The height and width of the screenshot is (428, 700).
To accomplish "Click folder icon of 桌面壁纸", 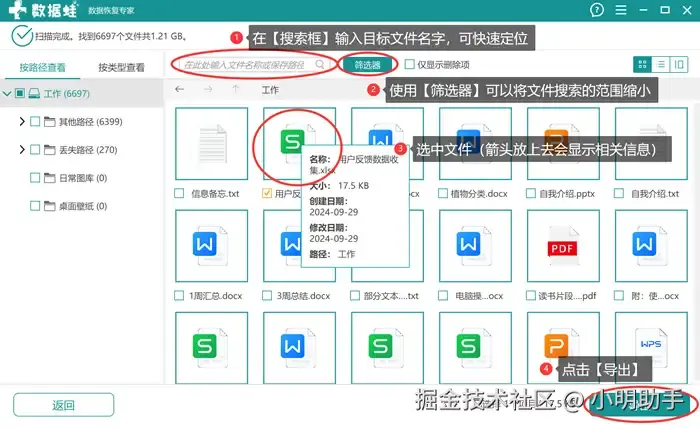I will pyautogui.click(x=50, y=206).
